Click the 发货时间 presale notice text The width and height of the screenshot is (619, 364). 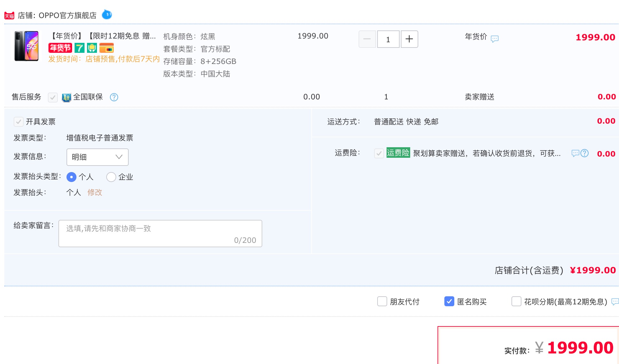104,59
